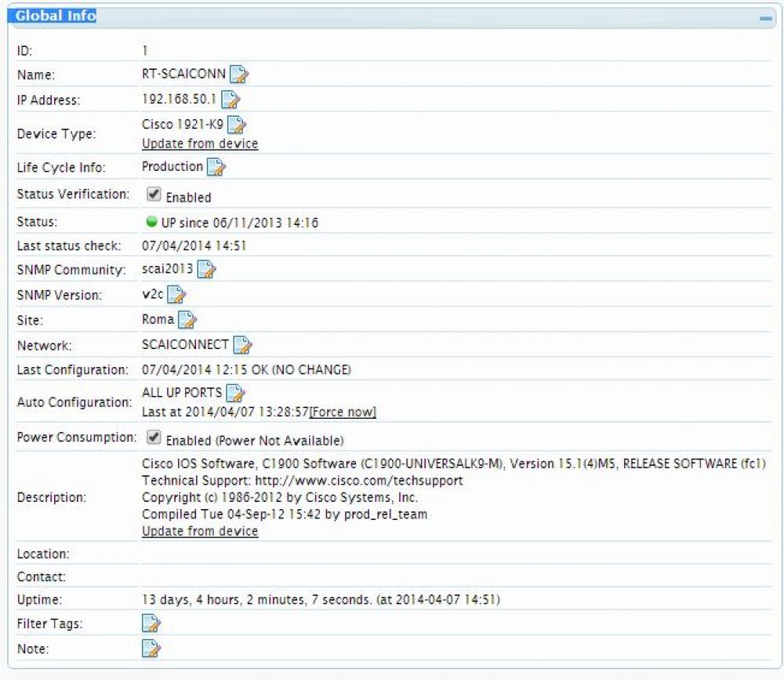Toggle Status Verification Enabled checkbox
784x680 pixels.
pos(154,195)
